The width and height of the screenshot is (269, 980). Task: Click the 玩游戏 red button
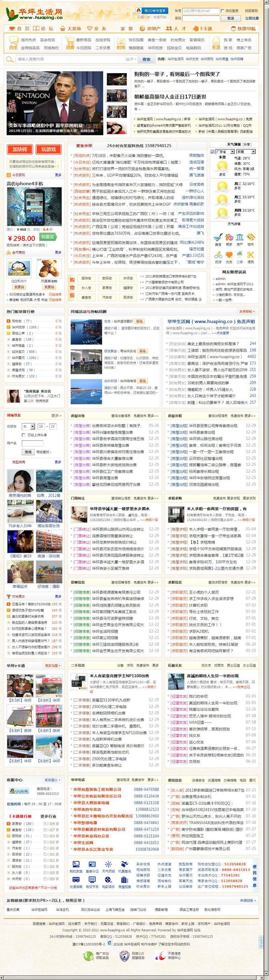tap(49, 149)
